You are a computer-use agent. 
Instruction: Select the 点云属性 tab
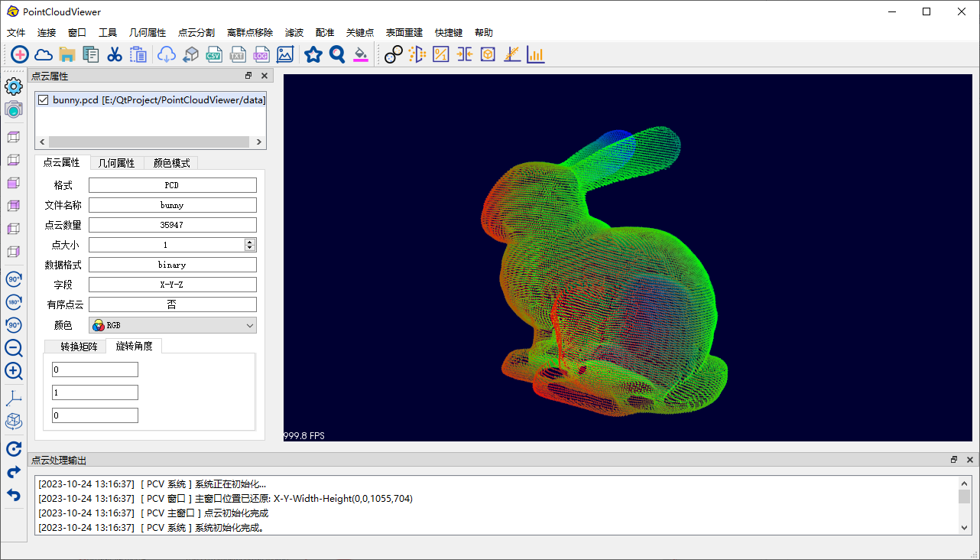pos(62,162)
